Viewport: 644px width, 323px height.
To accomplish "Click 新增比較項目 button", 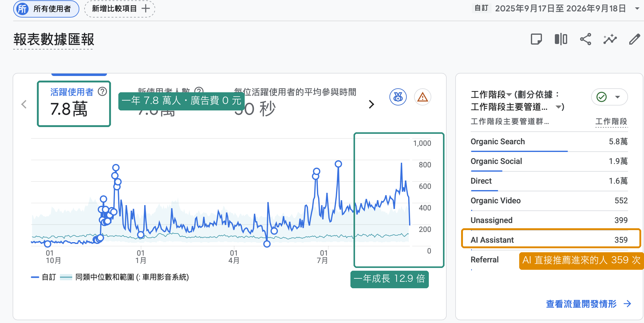I will coord(120,9).
